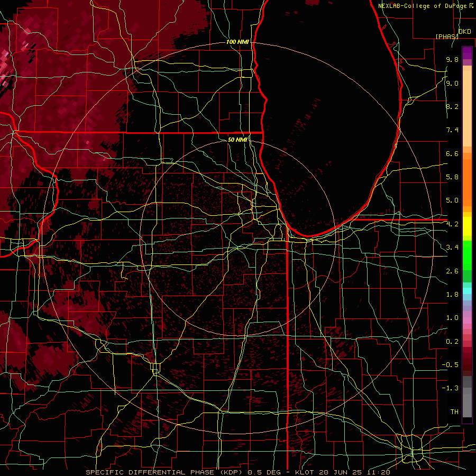This screenshot has height=476, width=476.
Task: Click the 5.0 scale value
Action: [452, 200]
